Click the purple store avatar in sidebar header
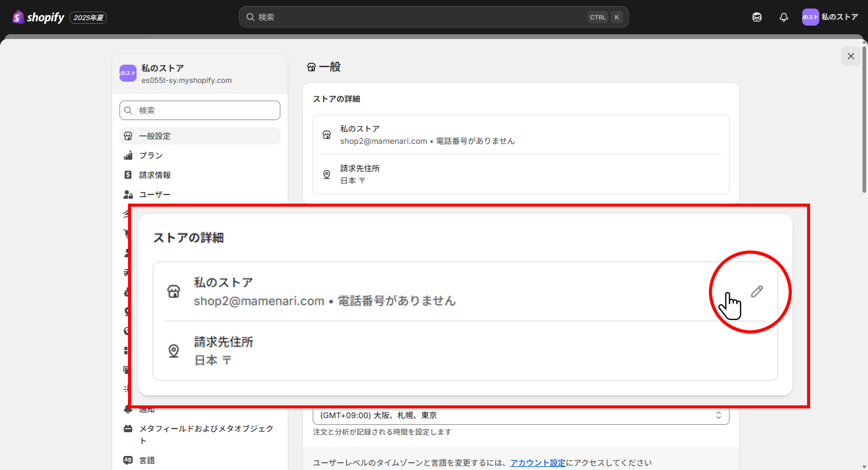Image resolution: width=868 pixels, height=470 pixels. [x=128, y=73]
